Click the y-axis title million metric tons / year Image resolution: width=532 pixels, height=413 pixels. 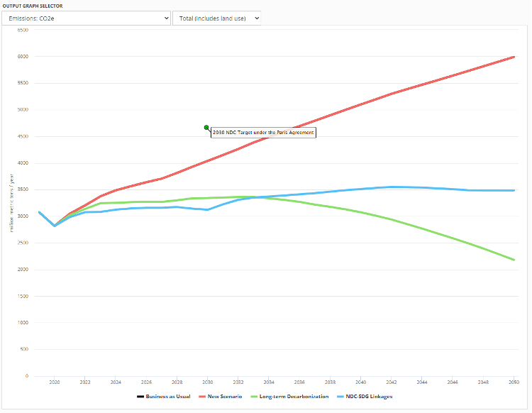(x=11, y=202)
